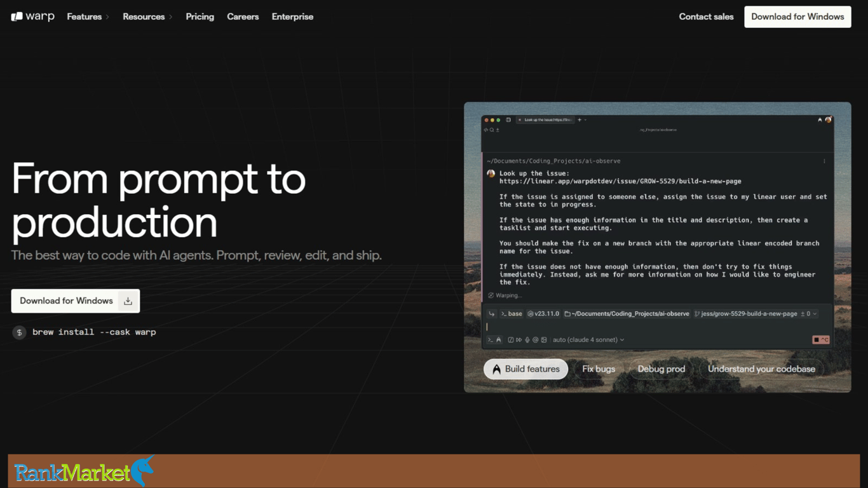This screenshot has height=488, width=868.
Task: Click the Warping... status indicator
Action: point(505,295)
